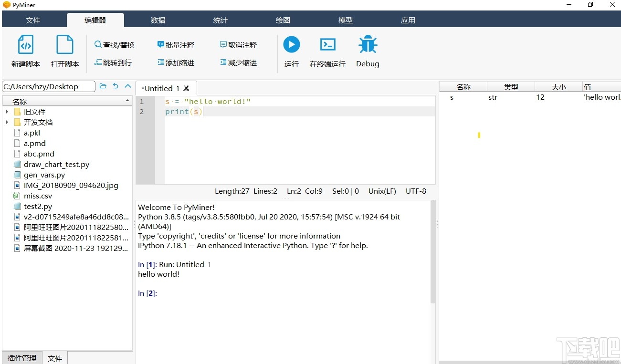Increase indentation using 添加缩进
This screenshot has width=621, height=364.
coord(176,62)
